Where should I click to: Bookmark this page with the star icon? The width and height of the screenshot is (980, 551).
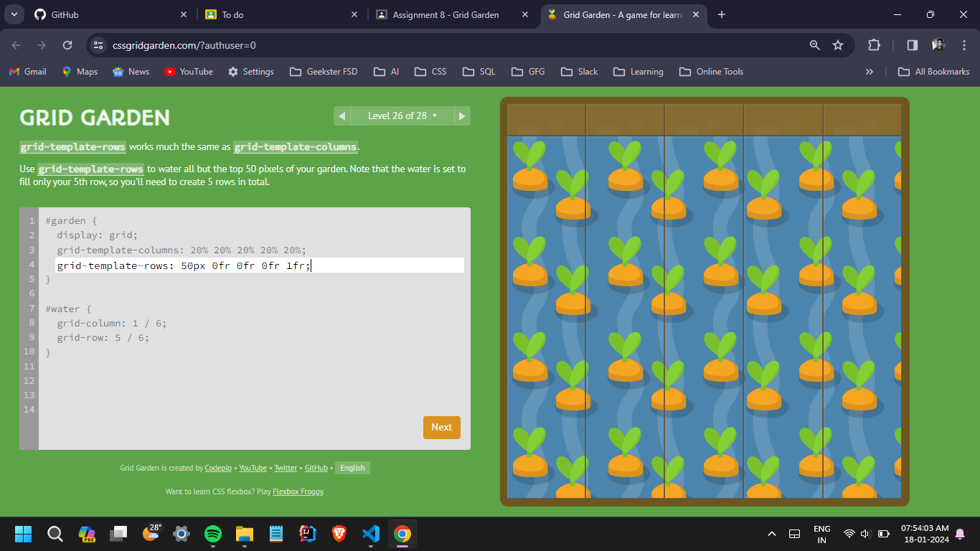(837, 45)
